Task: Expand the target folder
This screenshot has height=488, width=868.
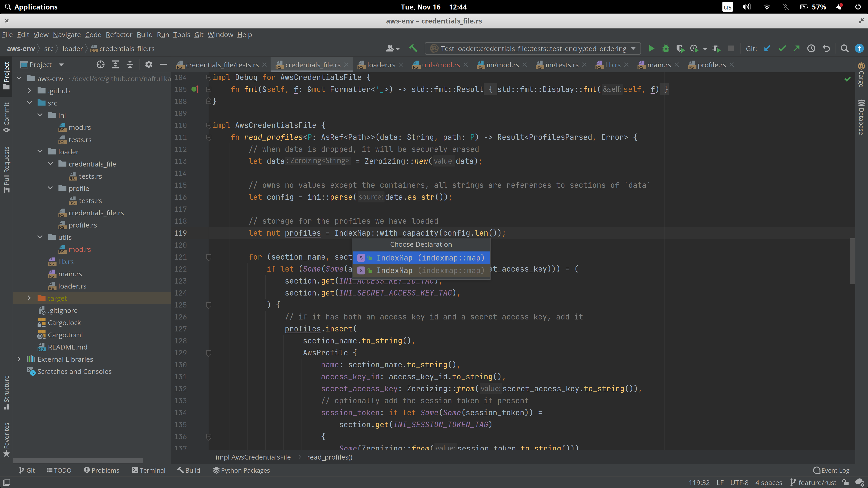Action: [29, 298]
